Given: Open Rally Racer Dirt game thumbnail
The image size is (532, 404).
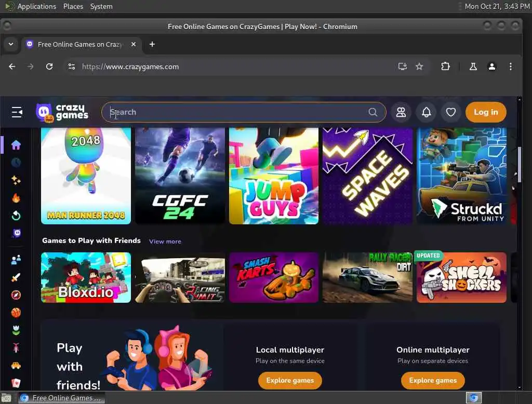Looking at the screenshot, I should 367,277.
